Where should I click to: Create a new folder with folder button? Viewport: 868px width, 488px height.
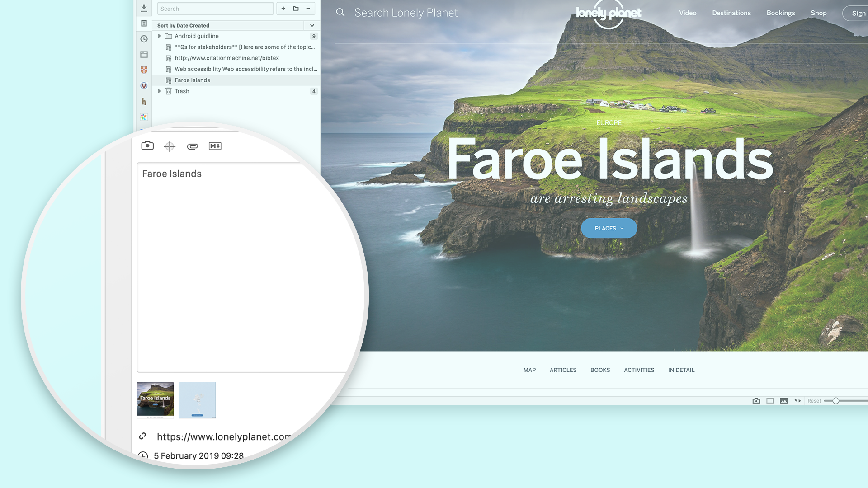[296, 9]
